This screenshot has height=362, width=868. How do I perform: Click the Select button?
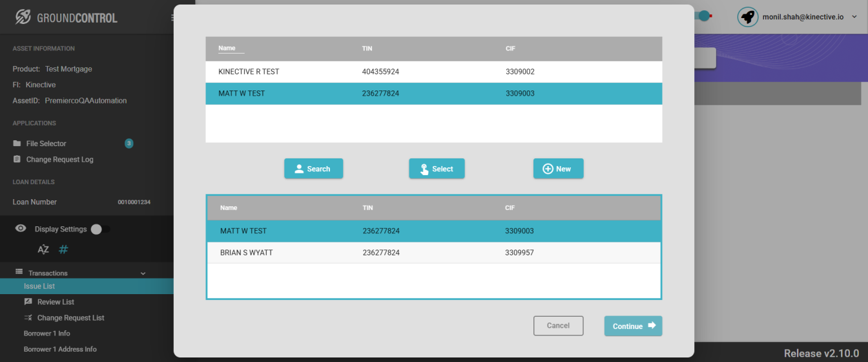[437, 169]
